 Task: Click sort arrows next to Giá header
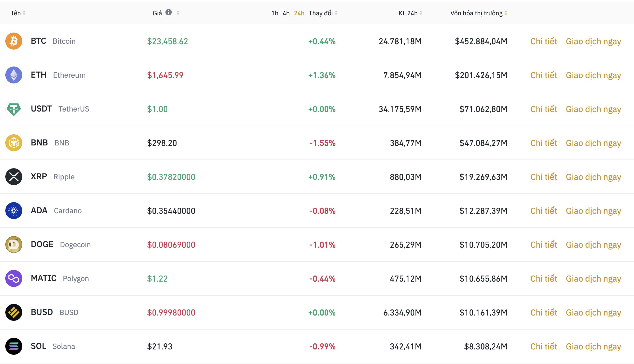point(178,13)
